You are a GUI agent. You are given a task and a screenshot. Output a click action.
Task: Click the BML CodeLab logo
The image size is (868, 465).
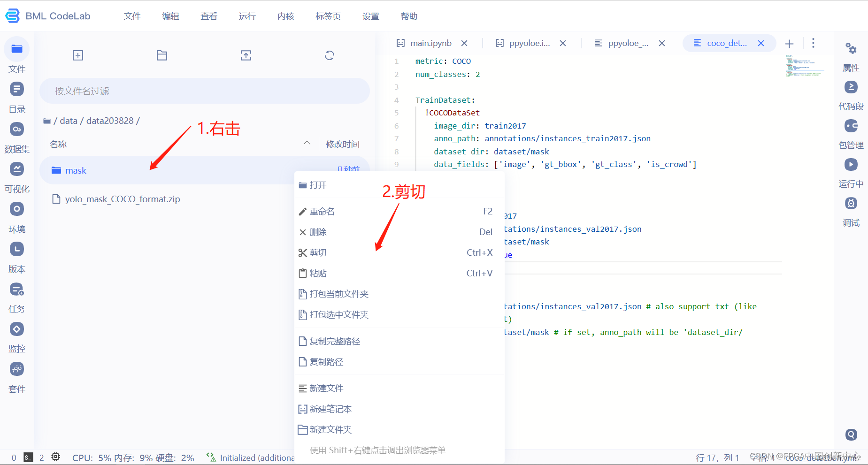click(x=47, y=16)
